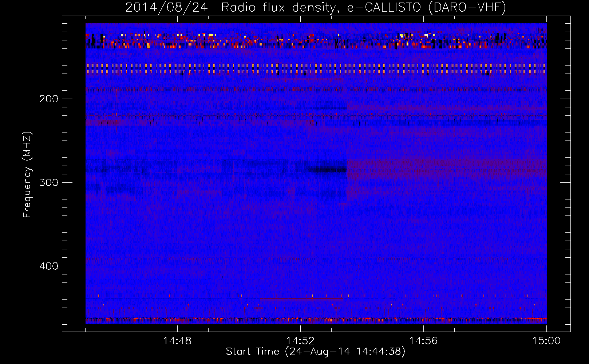Click the 15:00 time tick label
The image size is (589, 364).
[546, 341]
